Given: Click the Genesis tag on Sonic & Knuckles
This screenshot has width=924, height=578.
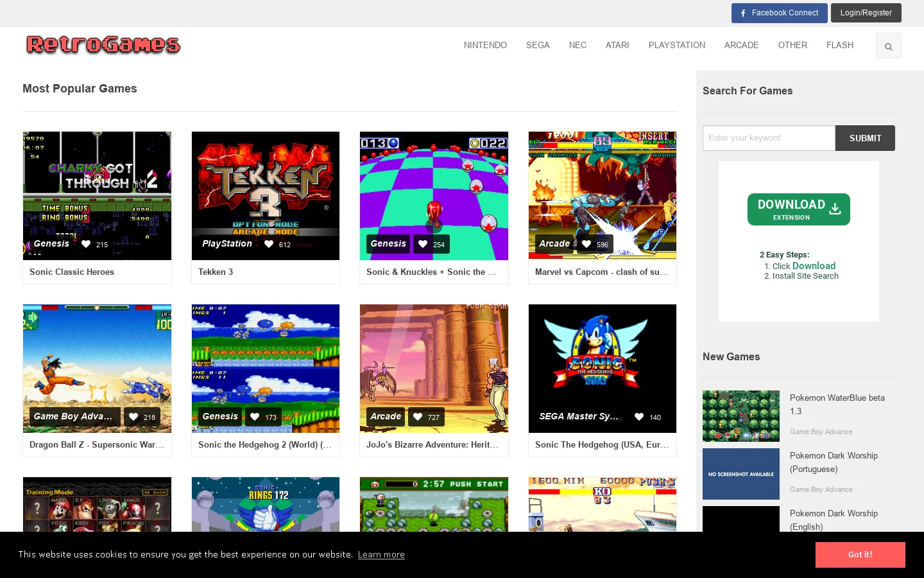Looking at the screenshot, I should tap(388, 244).
